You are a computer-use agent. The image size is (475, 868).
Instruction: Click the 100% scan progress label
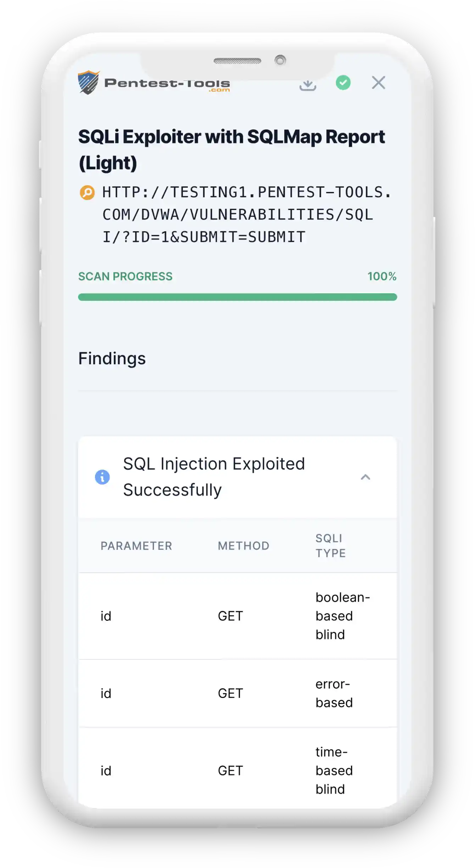click(382, 276)
